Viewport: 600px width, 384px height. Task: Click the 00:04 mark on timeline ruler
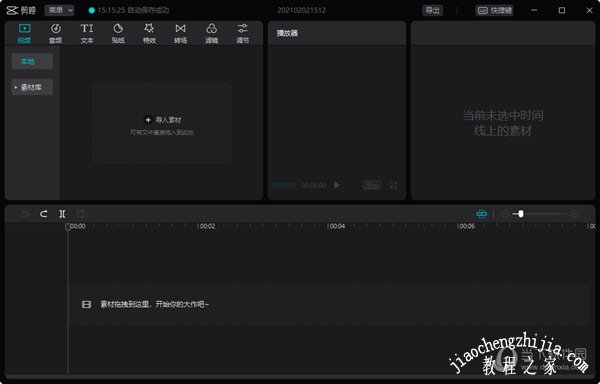[336, 226]
